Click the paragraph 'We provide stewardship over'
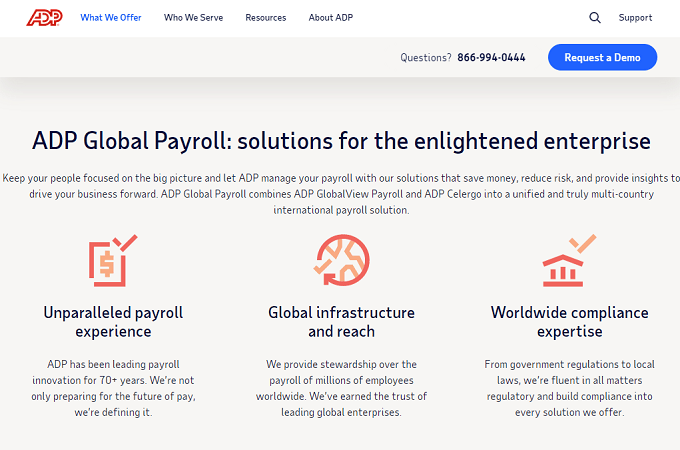The height and width of the screenshot is (450, 680). pos(341,388)
